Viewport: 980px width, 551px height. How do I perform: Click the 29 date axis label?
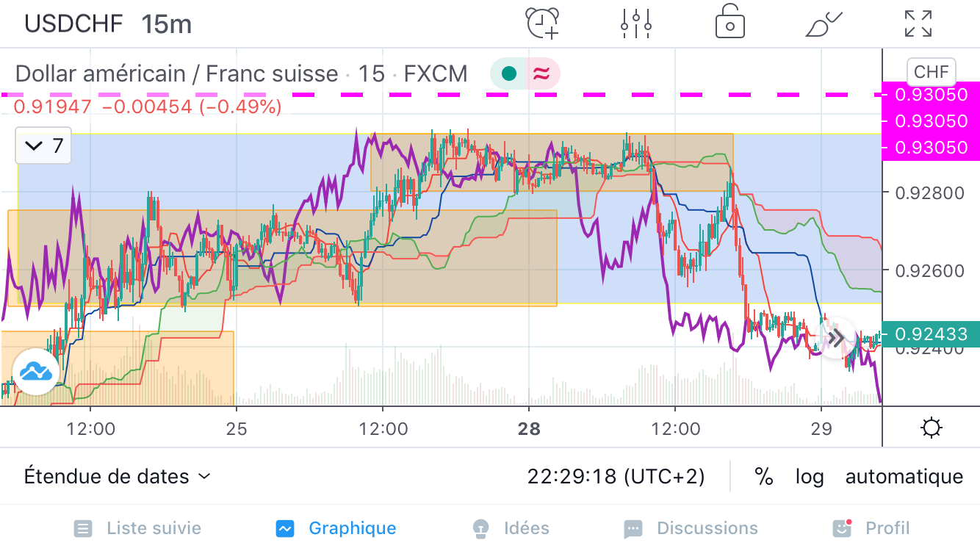pos(821,428)
